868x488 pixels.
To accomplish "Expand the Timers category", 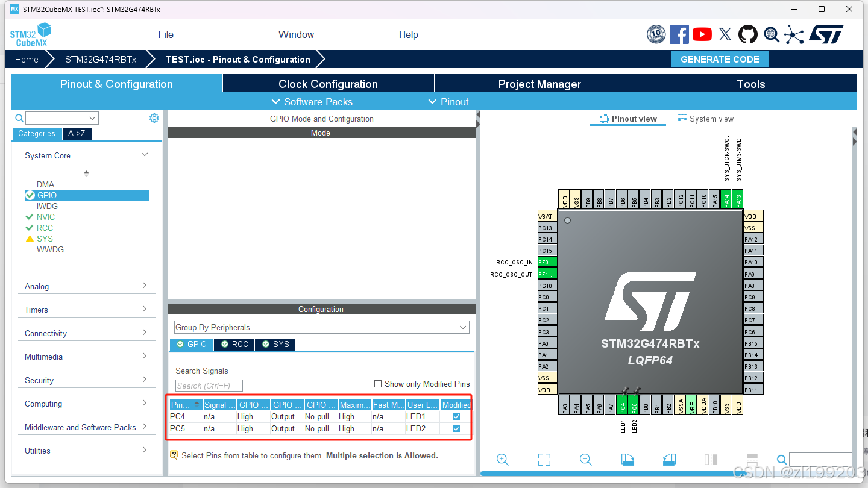I will tap(86, 310).
